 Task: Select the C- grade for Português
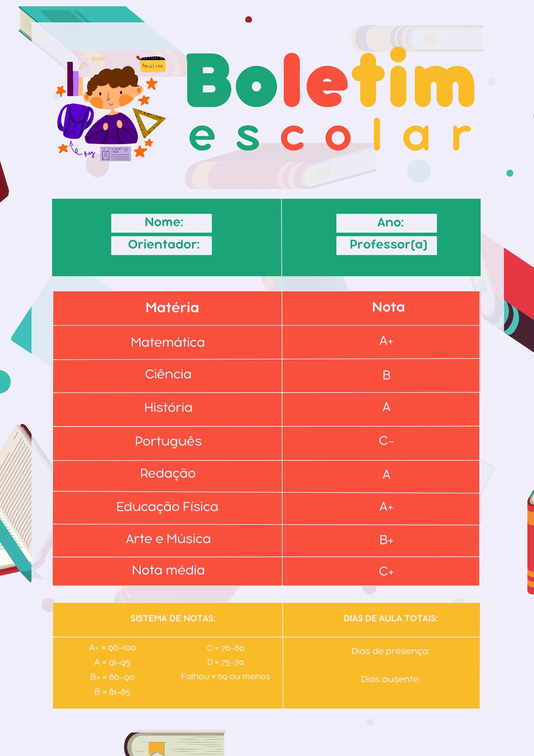[386, 441]
